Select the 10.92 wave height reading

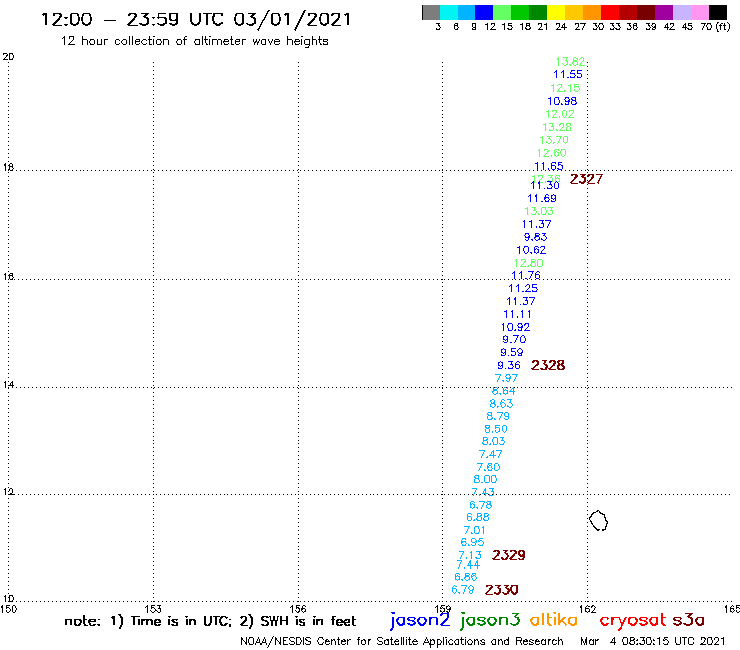(515, 327)
